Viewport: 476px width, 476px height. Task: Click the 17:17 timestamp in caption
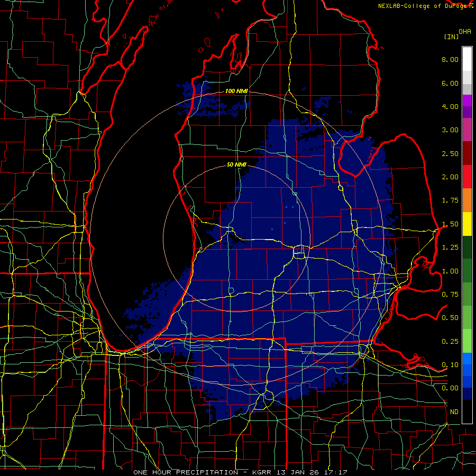pyautogui.click(x=336, y=472)
